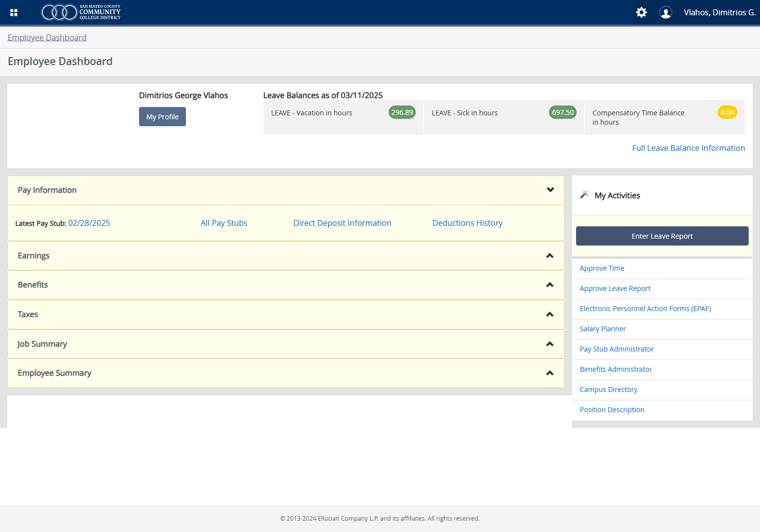Open All Pay Stubs link
The height and width of the screenshot is (532, 760).
click(x=224, y=223)
